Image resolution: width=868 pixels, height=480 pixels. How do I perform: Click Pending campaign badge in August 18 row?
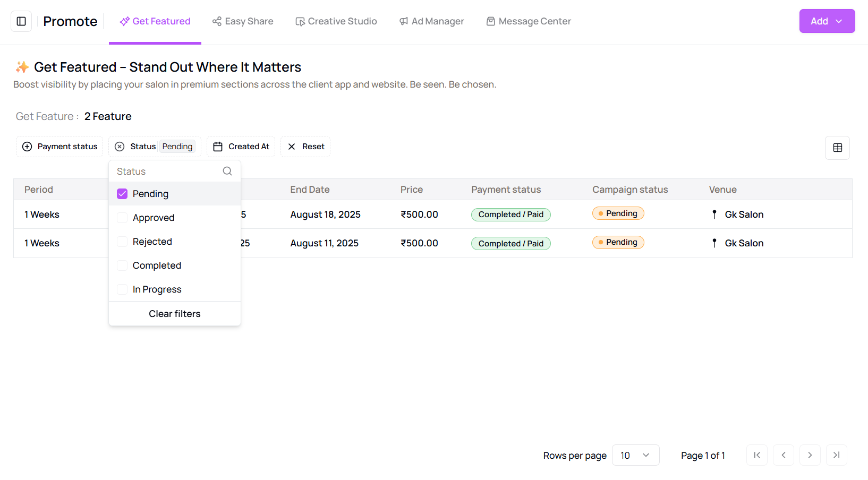pyautogui.click(x=618, y=213)
